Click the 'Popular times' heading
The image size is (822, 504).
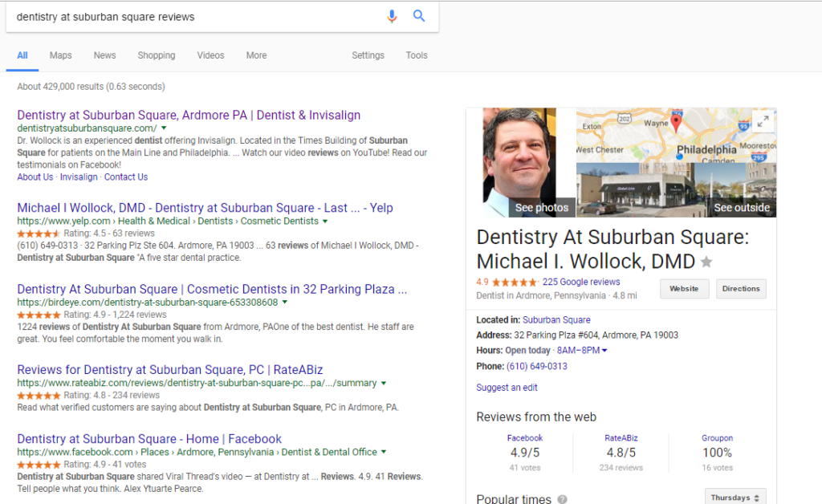[514, 498]
